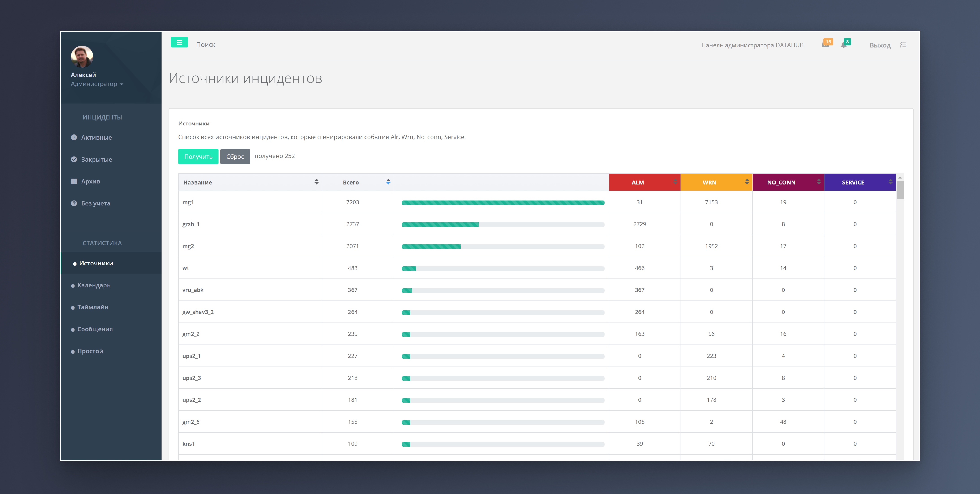Select the ups2_2 source name

click(191, 400)
